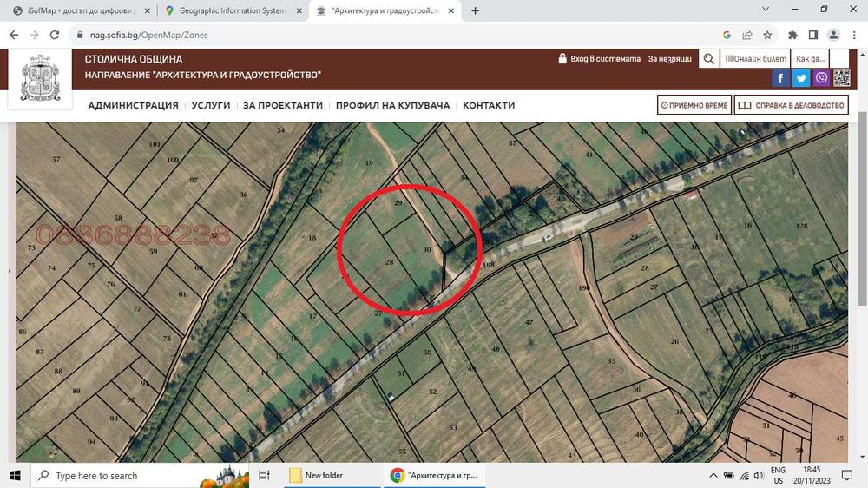Click the Google icon in address bar
Screen dimensions: 868x488
[x=727, y=35]
